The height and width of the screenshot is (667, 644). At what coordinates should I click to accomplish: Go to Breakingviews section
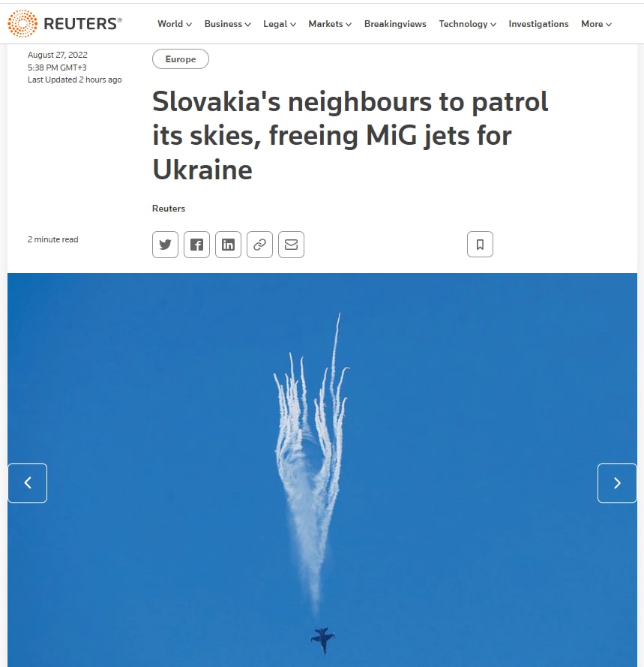click(395, 24)
